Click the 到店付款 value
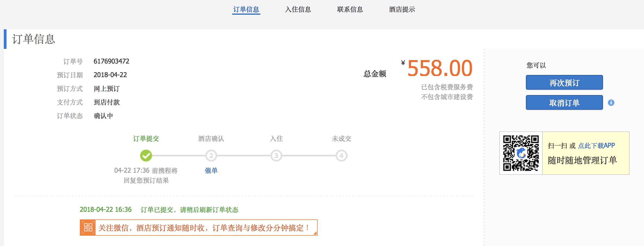Screen dimensions: 644x246 coord(106,102)
